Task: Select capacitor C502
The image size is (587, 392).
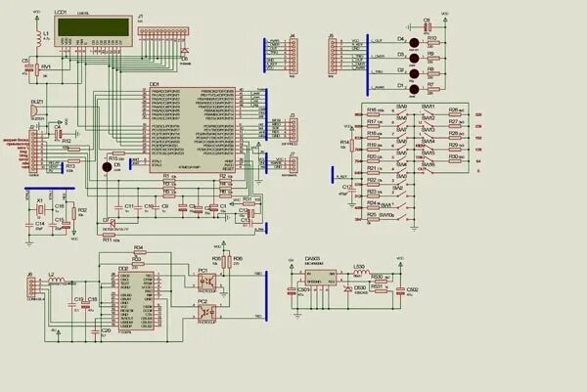Action: point(400,291)
